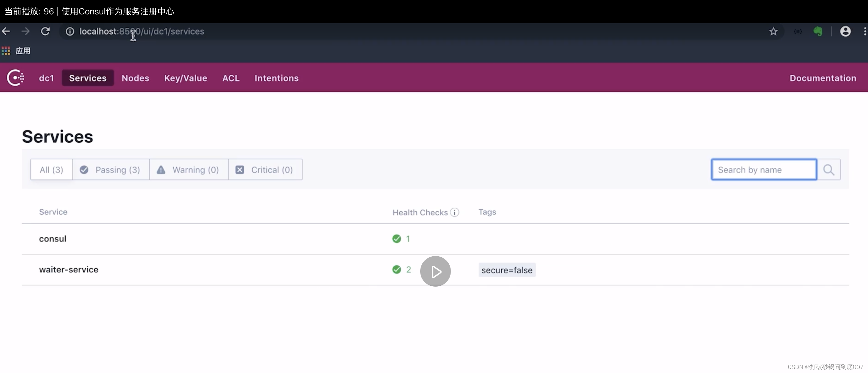Screen dimensions: 868x373
Task: Click the green passing check for consul
Action: pos(397,239)
